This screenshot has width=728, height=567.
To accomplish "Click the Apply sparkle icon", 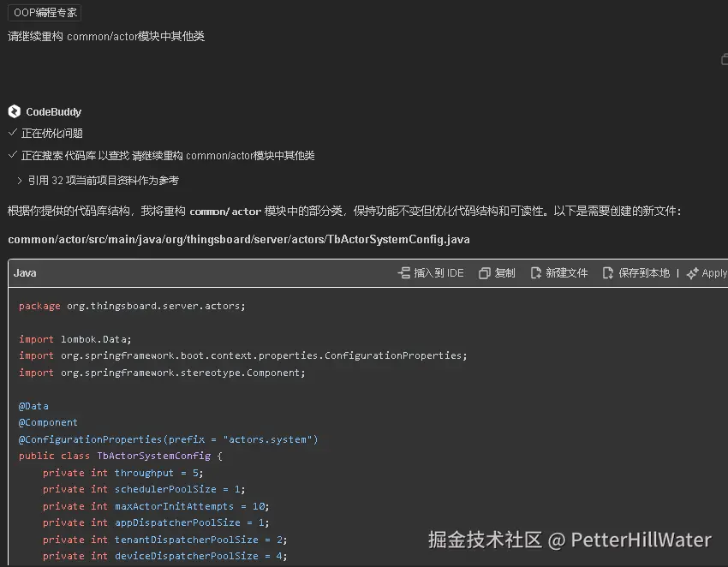I will tap(692, 273).
